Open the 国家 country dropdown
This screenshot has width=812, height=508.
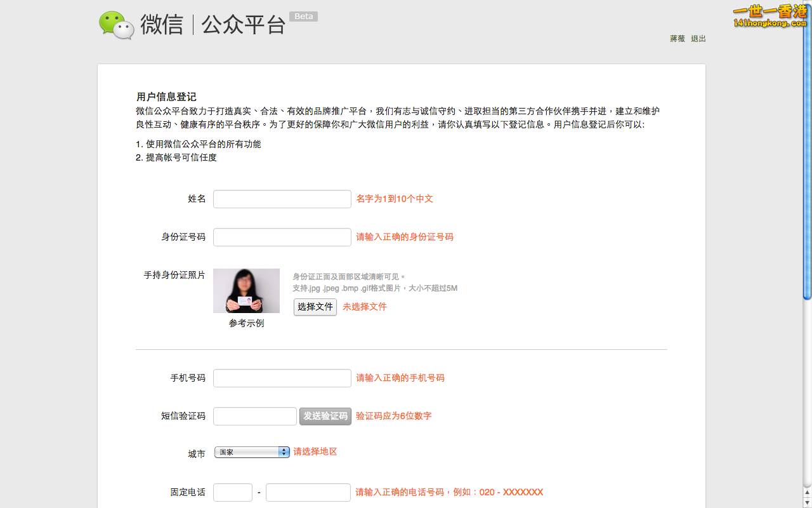252,452
